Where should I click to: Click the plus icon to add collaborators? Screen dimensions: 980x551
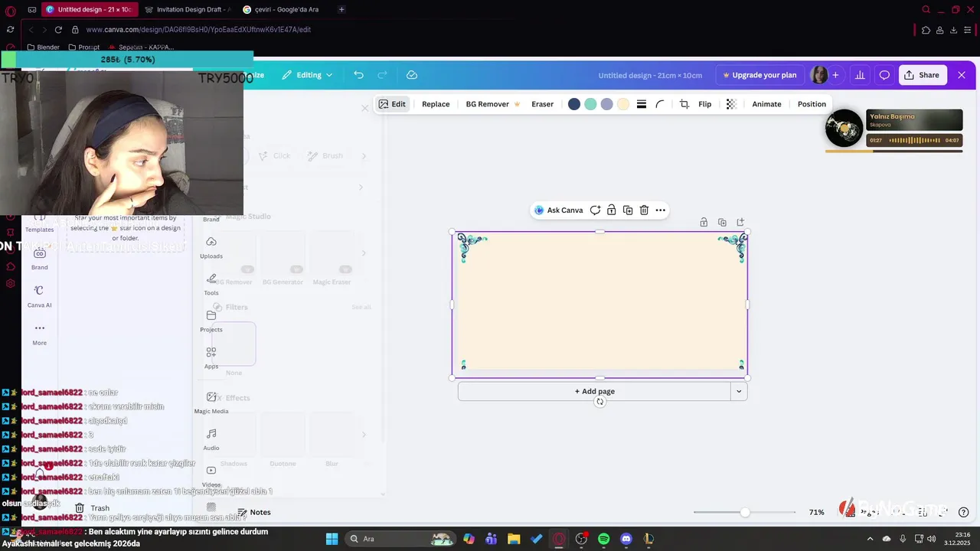835,75
